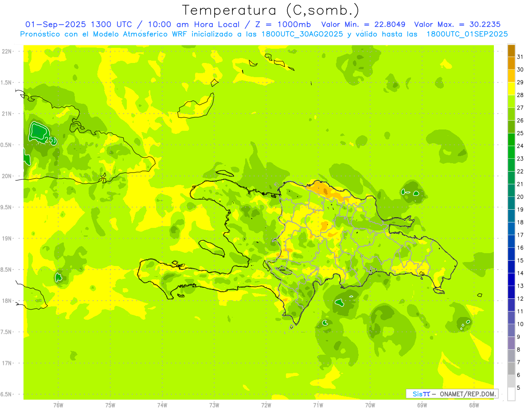The width and height of the screenshot is (532, 411).
Task: Click the "7.5N" latitude label
Action: [x=6, y=332]
